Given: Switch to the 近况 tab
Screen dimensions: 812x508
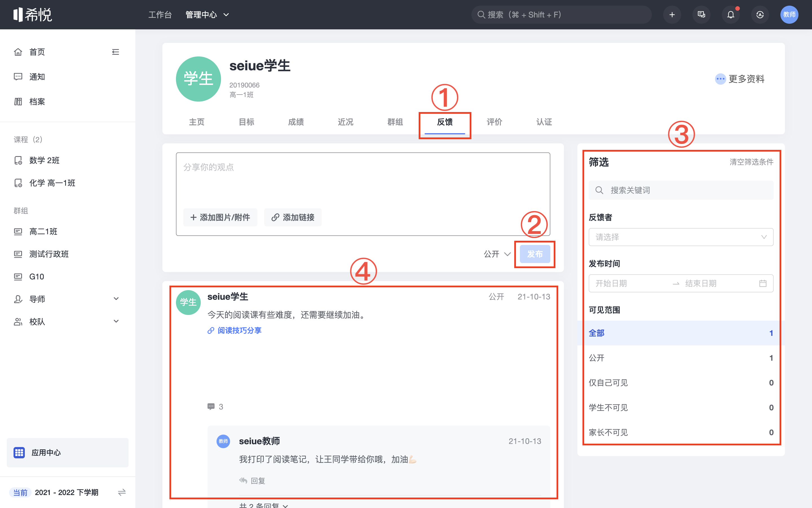Looking at the screenshot, I should point(346,122).
